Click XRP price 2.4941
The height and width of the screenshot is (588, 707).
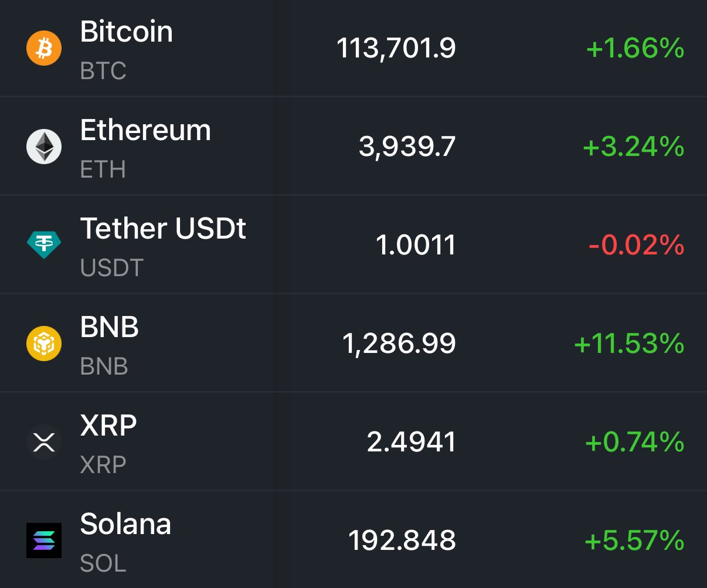(x=412, y=442)
